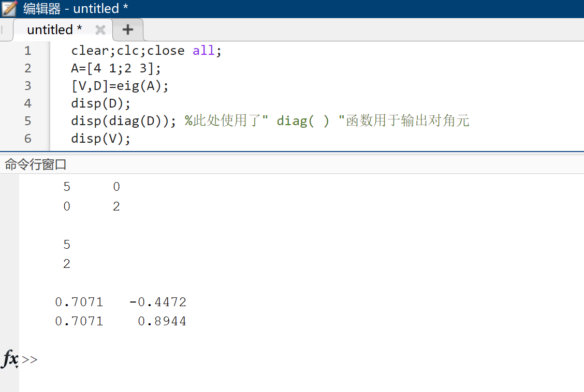
Task: Click line number 5 in the gutter
Action: (x=27, y=121)
